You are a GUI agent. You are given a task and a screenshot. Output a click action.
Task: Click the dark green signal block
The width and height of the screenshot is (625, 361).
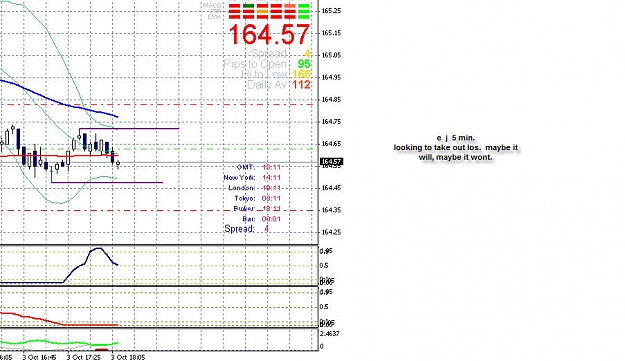pyautogui.click(x=248, y=6)
